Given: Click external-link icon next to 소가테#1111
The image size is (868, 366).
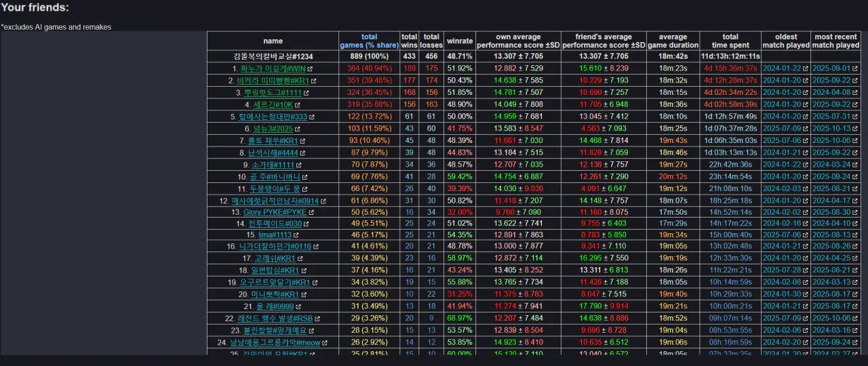Looking at the screenshot, I should pyautogui.click(x=299, y=165).
